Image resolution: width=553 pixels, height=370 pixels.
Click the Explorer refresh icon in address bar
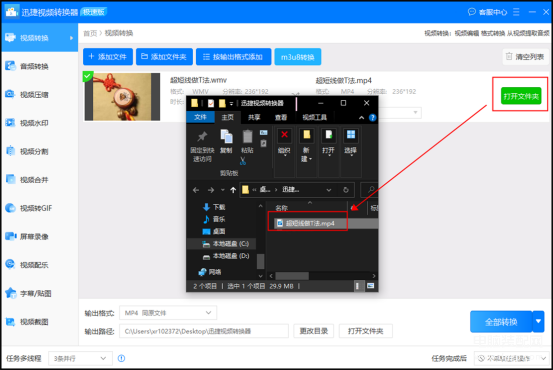click(346, 190)
